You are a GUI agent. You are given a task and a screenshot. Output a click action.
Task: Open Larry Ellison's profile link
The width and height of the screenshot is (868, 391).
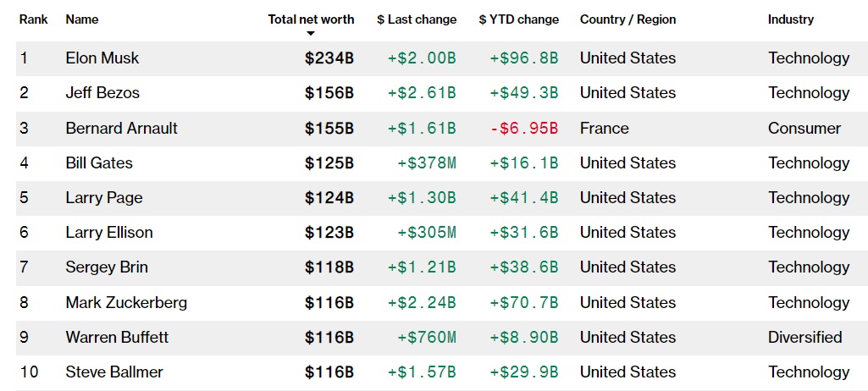click(x=109, y=233)
